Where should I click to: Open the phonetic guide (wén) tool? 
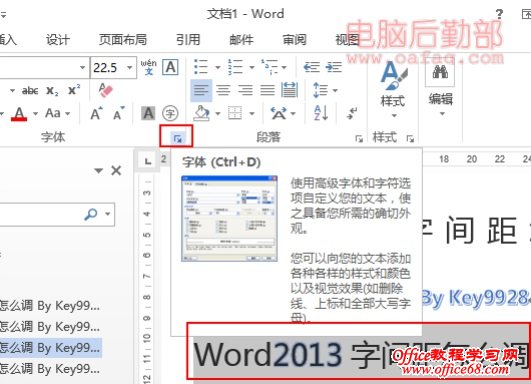click(149, 67)
